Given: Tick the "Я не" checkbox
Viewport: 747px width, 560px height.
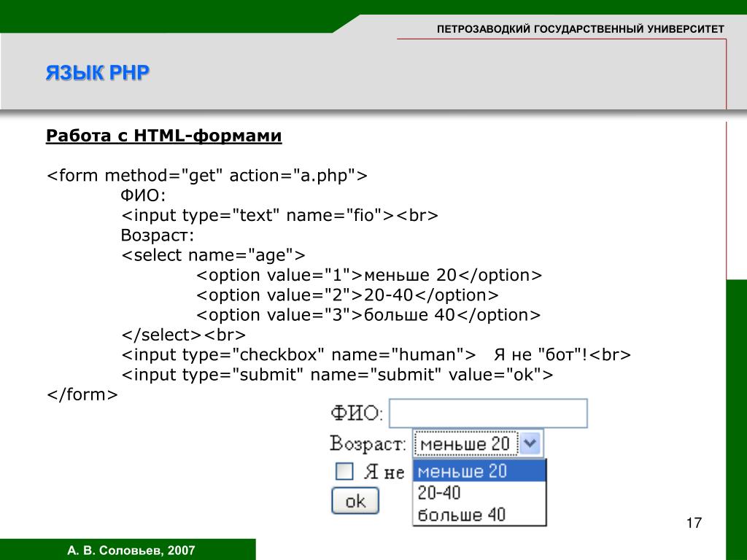Looking at the screenshot, I should click(x=344, y=472).
